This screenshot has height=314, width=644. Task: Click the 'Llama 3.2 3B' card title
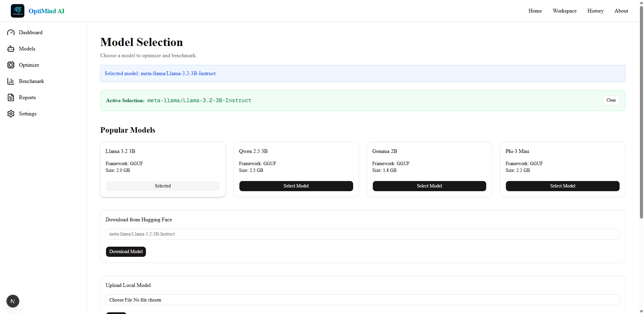tap(120, 151)
